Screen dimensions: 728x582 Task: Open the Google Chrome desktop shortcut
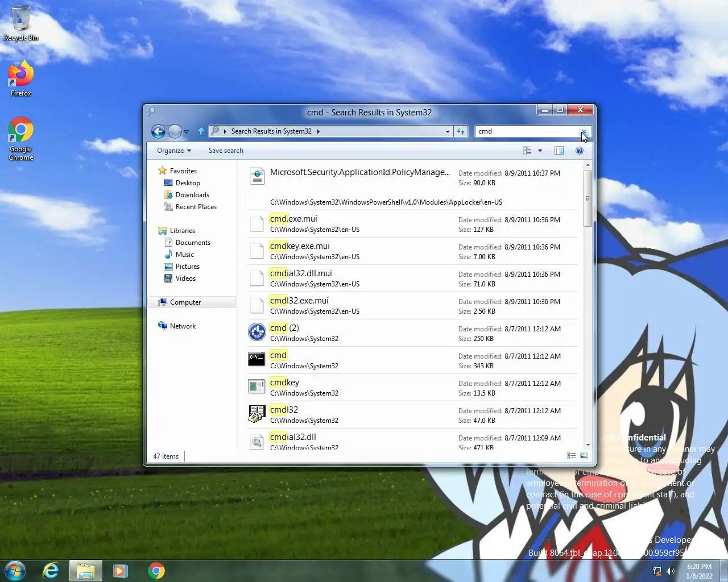[x=21, y=139]
